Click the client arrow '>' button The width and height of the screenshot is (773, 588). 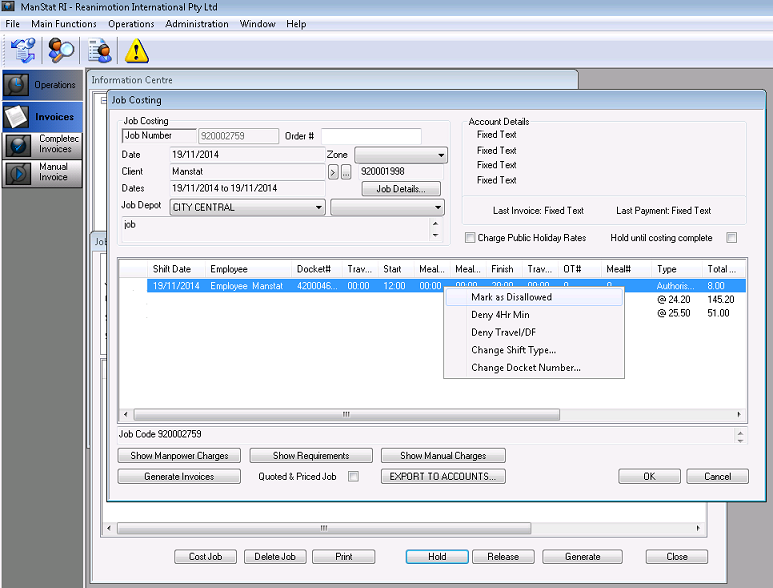(x=333, y=172)
